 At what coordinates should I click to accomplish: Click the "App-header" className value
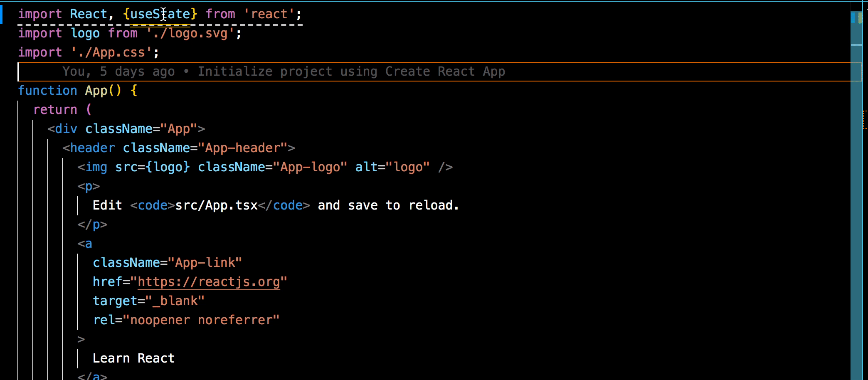(243, 148)
